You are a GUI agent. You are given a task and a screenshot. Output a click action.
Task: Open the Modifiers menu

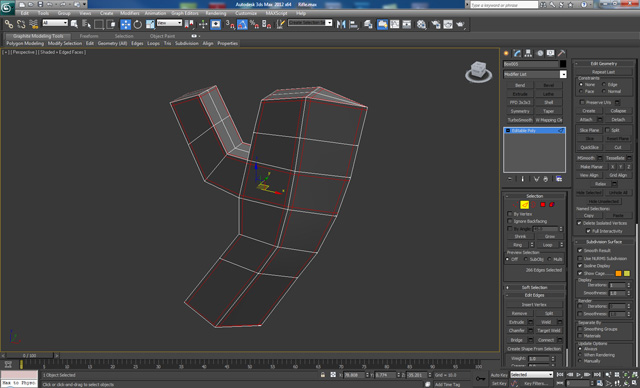click(130, 13)
